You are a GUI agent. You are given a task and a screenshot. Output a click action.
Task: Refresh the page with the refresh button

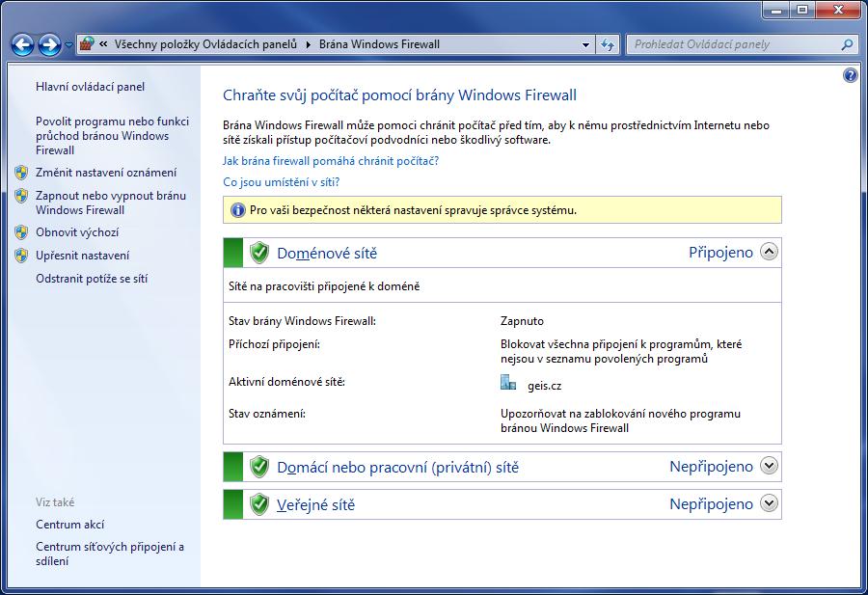click(608, 44)
